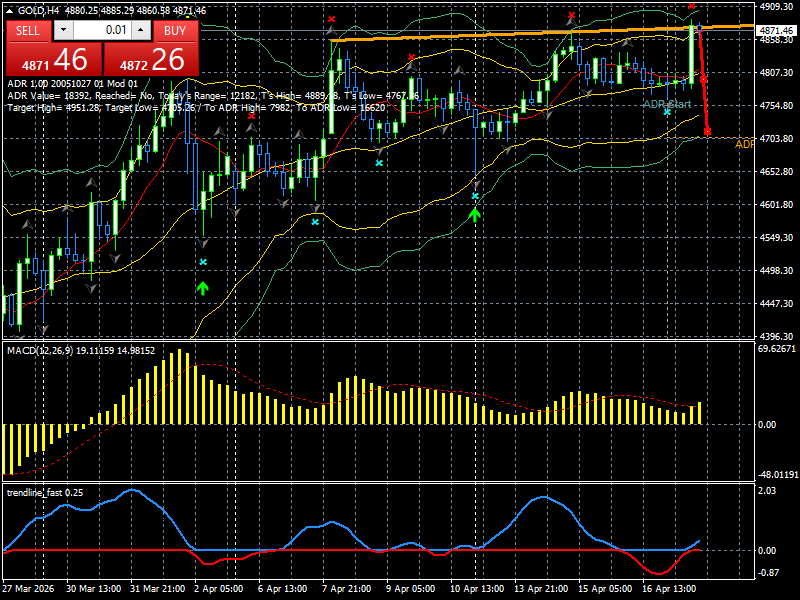This screenshot has height=600, width=800.
Task: Click the -0.87 trendline scale value
Action: click(x=768, y=572)
